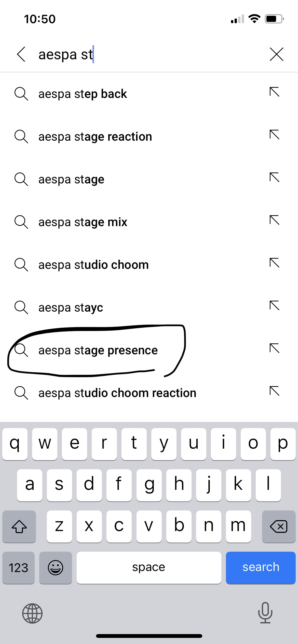Start dictation with the microphone icon
The width and height of the screenshot is (298, 644).
click(265, 613)
